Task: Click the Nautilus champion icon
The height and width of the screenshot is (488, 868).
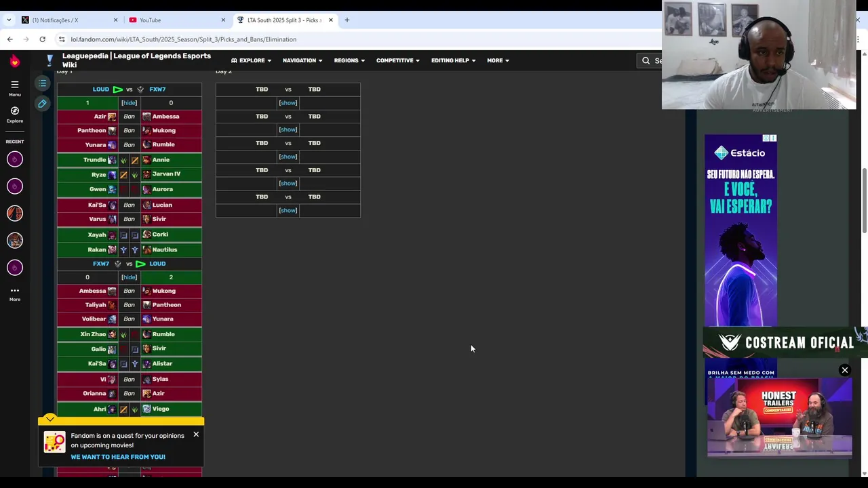Action: 146,249
